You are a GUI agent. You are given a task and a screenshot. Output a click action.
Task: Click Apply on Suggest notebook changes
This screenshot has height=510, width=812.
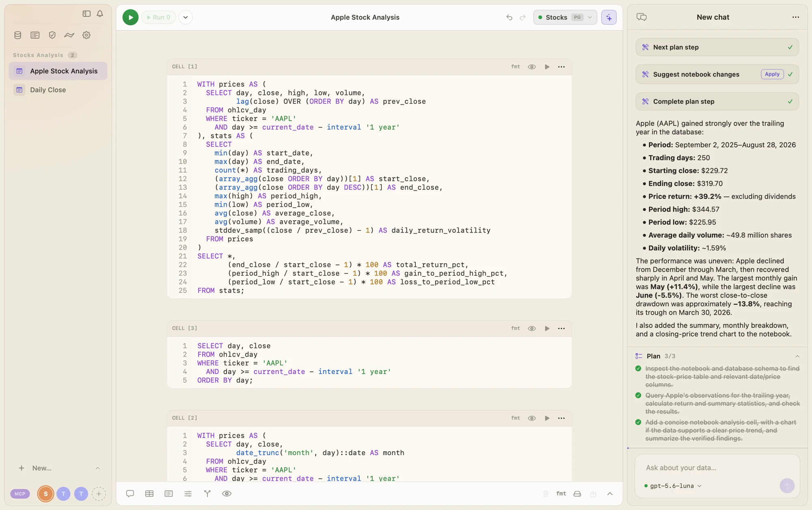tap(772, 74)
